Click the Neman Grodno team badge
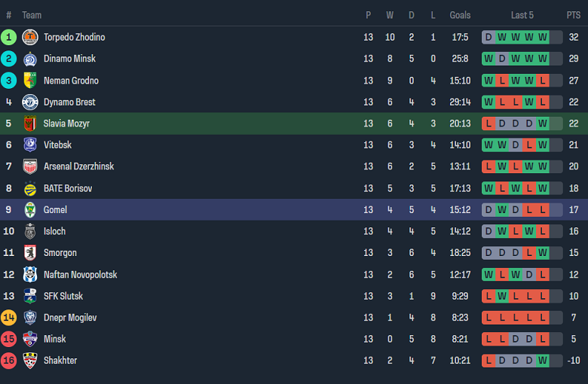The width and height of the screenshot is (588, 384). [x=30, y=81]
